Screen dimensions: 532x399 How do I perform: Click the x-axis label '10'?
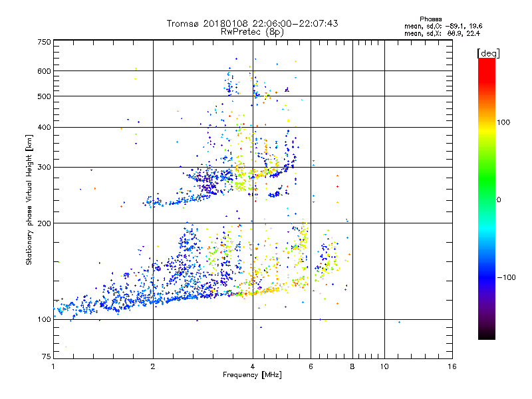(384, 366)
